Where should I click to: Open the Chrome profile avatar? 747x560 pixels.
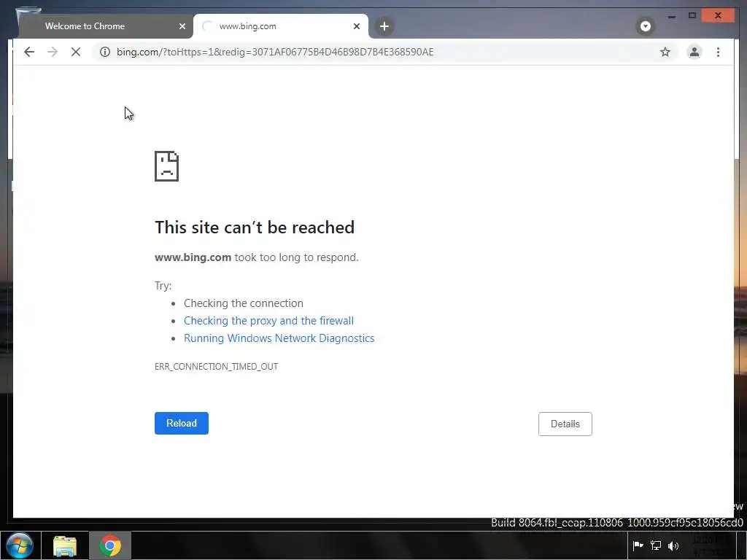pyautogui.click(x=694, y=52)
